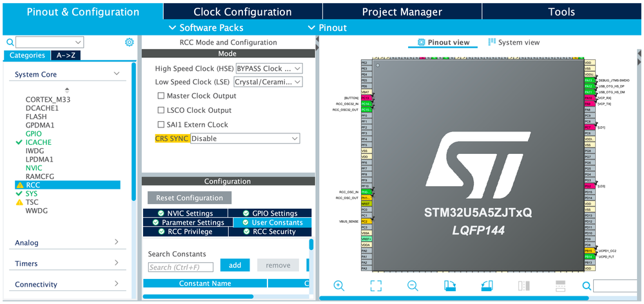Select pin PC13 labeled BUTTON
Screen dimensions: 644x304
(366, 98)
